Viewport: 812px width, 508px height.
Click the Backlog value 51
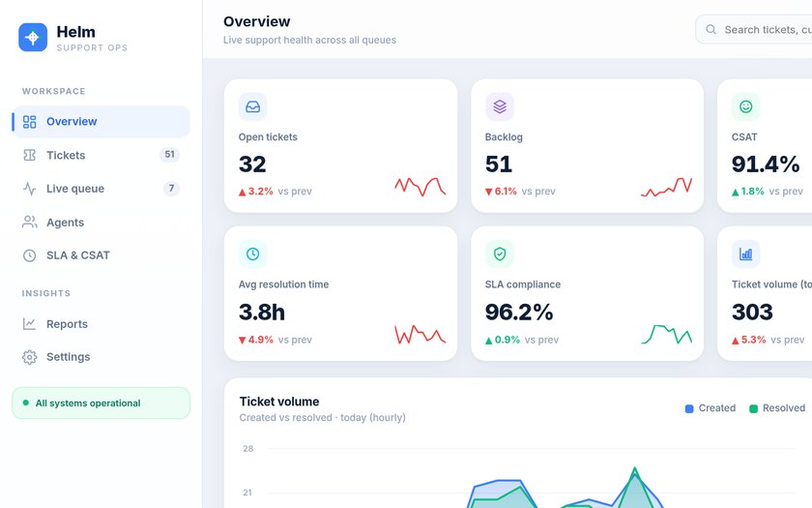(499, 164)
